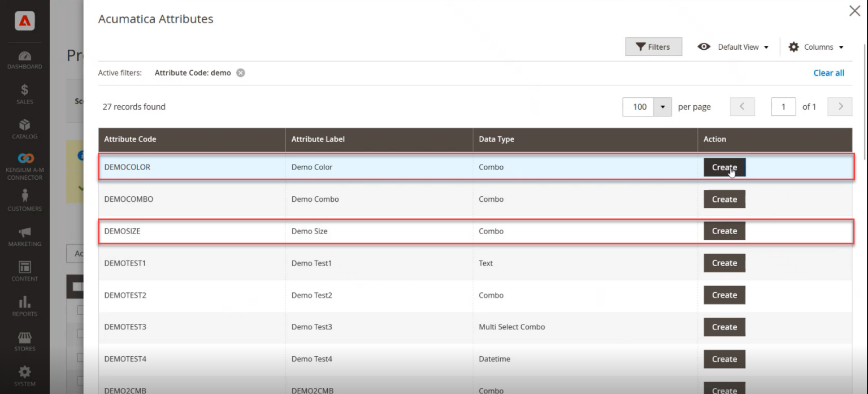Remove the Attribute Code demo filter
This screenshot has height=394, width=868.
click(x=241, y=73)
